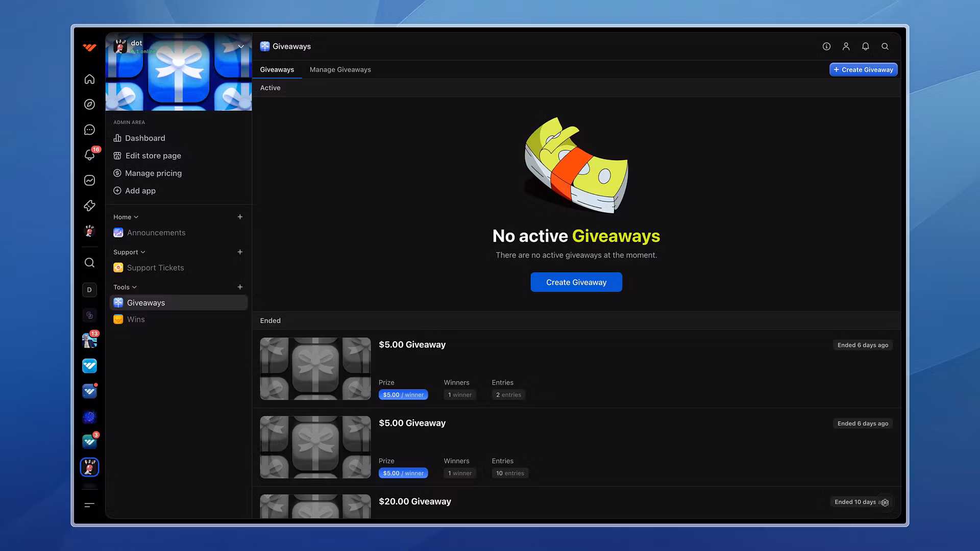Open the chat messages icon
The image size is (980, 551).
click(89, 130)
